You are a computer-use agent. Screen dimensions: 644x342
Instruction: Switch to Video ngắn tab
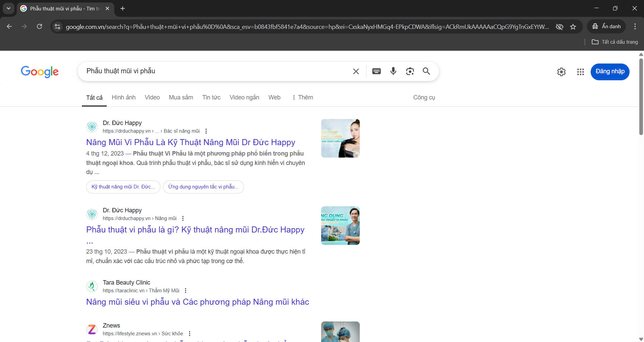pyautogui.click(x=244, y=97)
